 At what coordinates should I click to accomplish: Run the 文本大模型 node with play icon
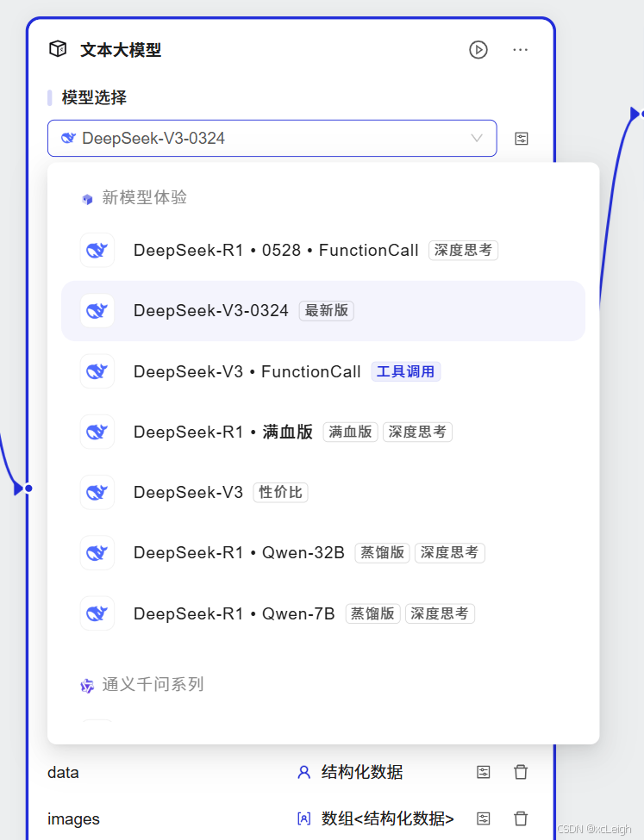tap(478, 50)
